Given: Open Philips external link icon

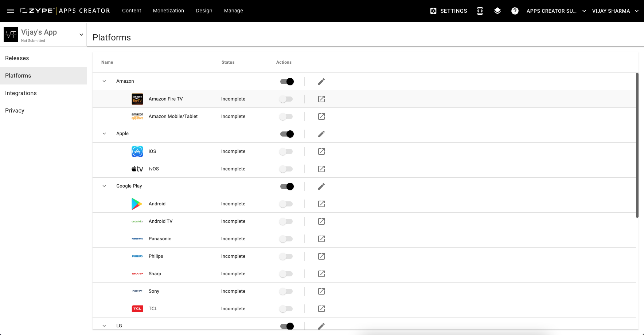Looking at the screenshot, I should coord(321,256).
